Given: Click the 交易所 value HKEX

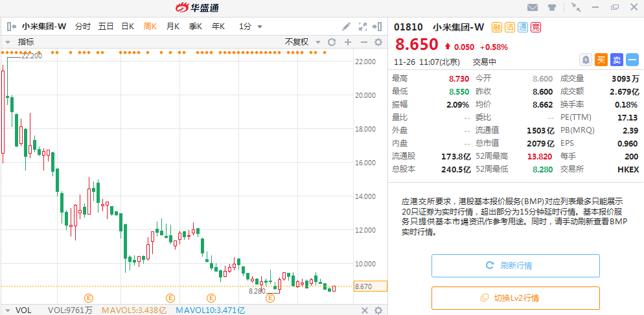Looking at the screenshot, I should (628, 169).
